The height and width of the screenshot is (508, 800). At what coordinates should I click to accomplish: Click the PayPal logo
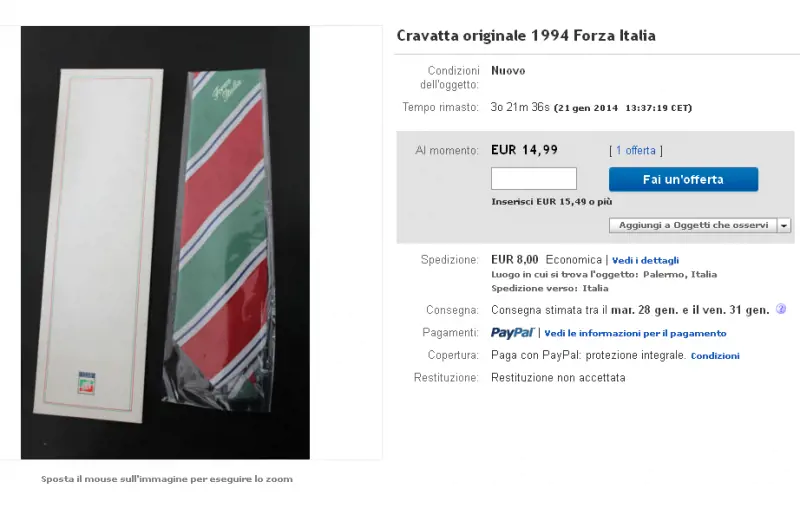(x=512, y=333)
